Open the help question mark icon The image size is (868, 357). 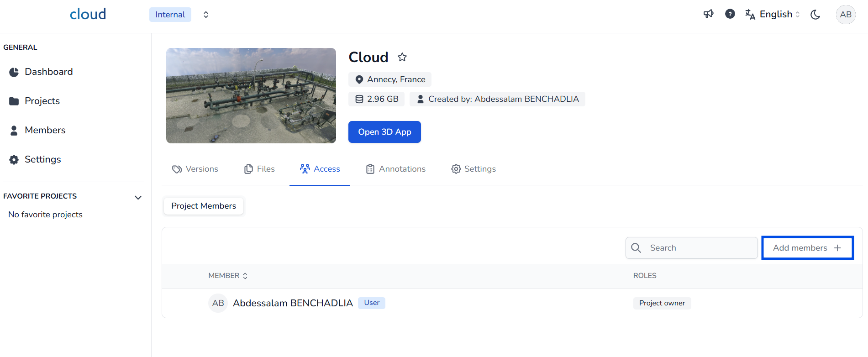pos(730,14)
